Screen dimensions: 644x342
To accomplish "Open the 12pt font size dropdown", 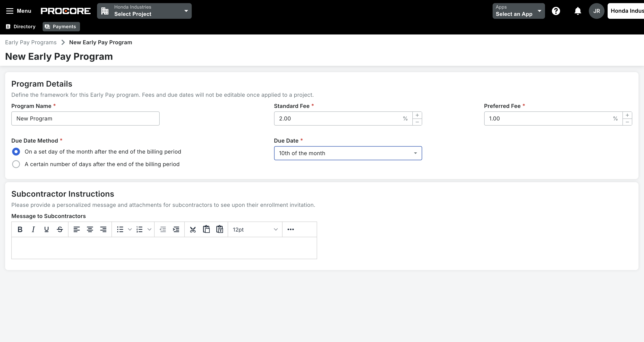I will click(255, 229).
